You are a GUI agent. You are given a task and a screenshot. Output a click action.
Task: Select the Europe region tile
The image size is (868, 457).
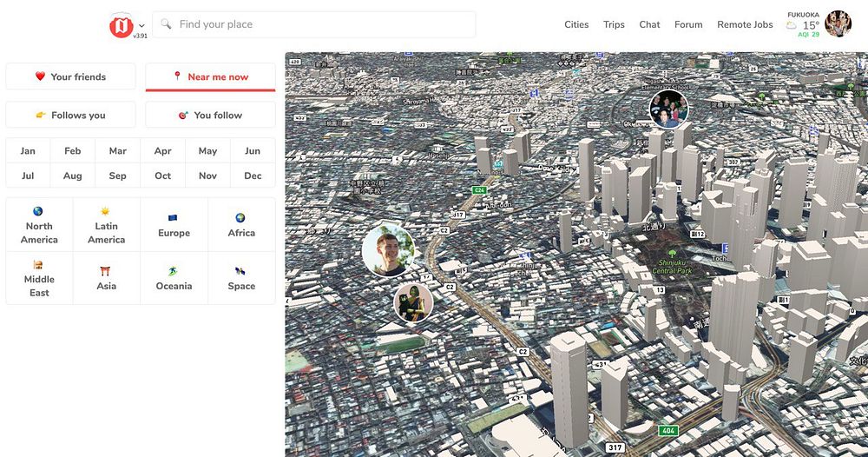pos(174,225)
